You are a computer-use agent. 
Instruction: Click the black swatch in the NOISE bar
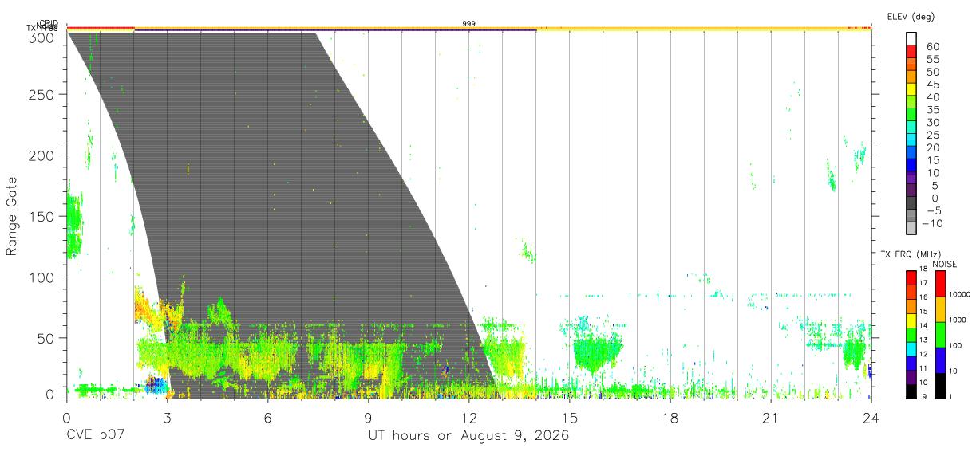click(940, 386)
